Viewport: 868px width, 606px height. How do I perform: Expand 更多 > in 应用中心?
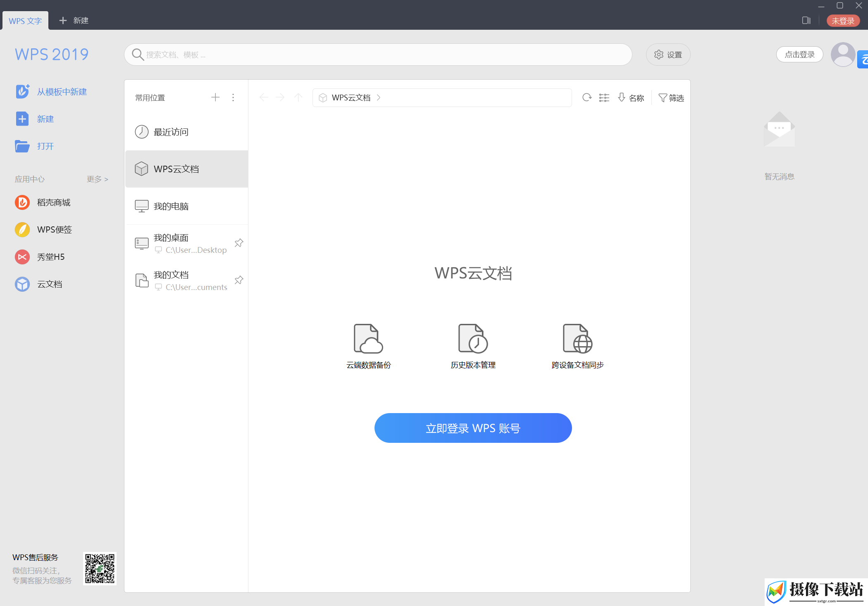tap(98, 179)
